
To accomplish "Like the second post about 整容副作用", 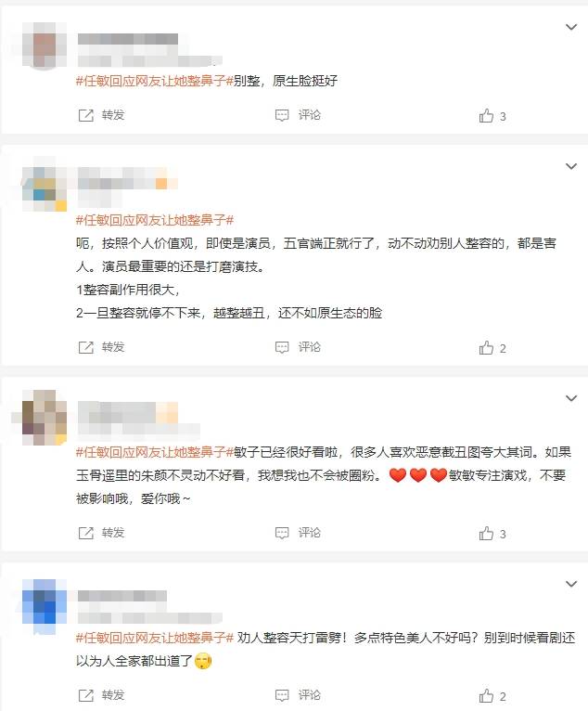I will 486,348.
